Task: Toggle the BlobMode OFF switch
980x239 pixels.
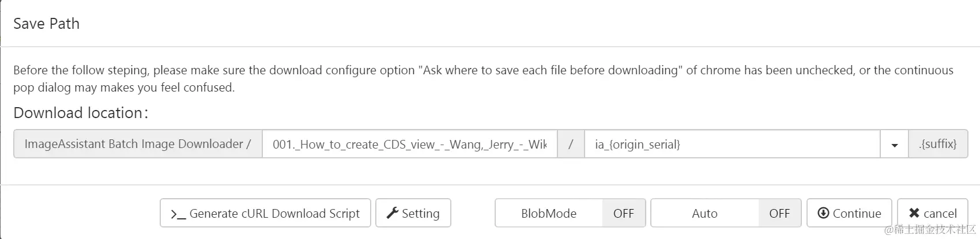Action: 623,214
